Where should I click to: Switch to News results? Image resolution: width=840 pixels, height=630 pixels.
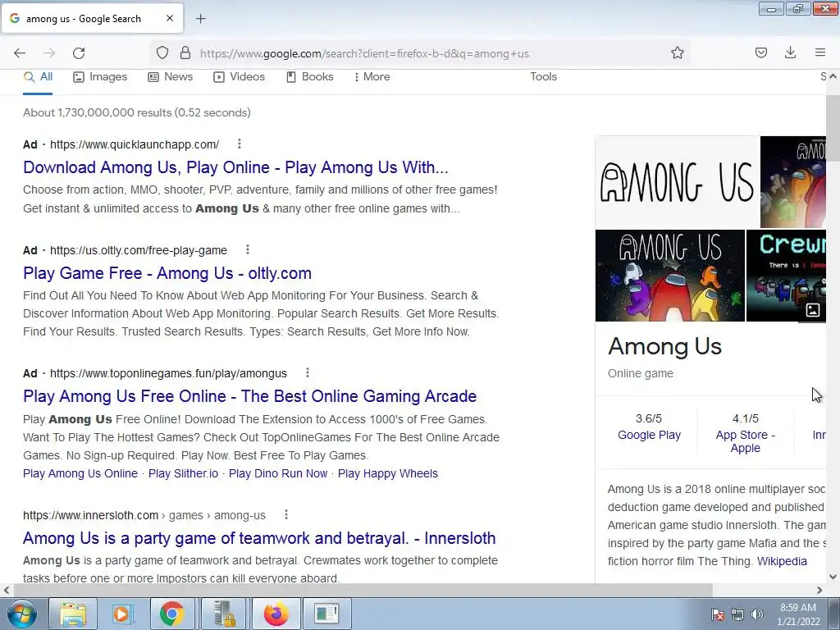click(171, 76)
